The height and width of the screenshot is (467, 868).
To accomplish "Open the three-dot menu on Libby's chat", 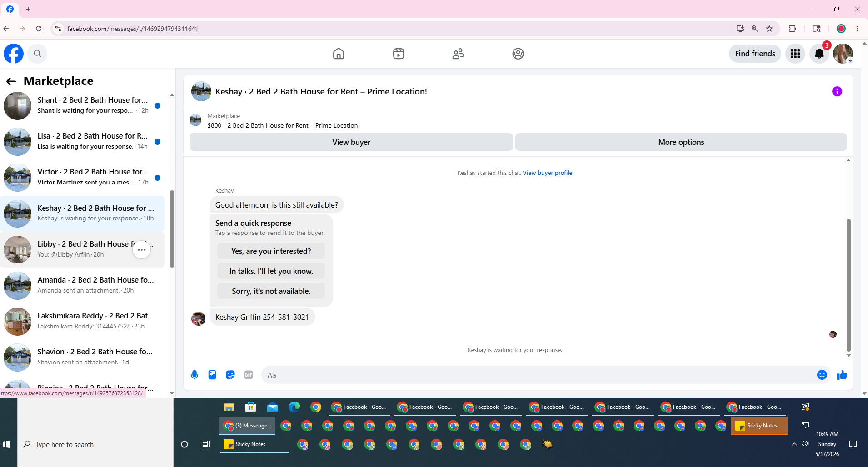I will [x=142, y=249].
